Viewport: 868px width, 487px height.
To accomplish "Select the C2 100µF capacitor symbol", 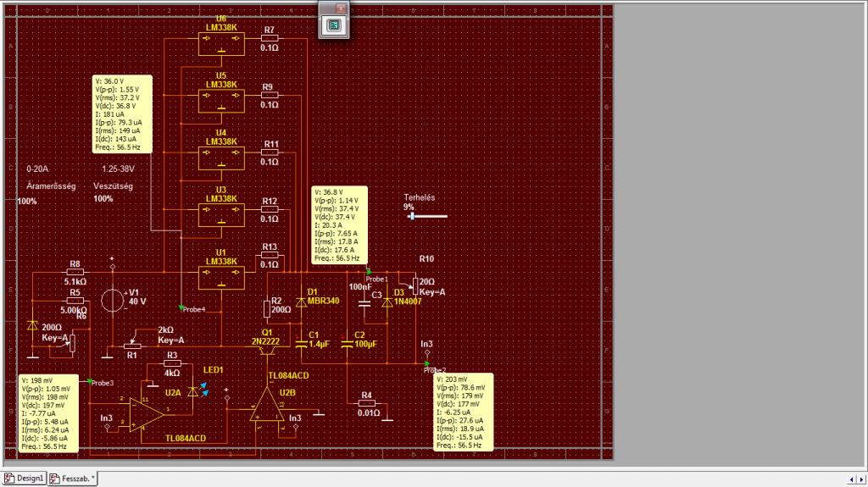I will [x=347, y=344].
